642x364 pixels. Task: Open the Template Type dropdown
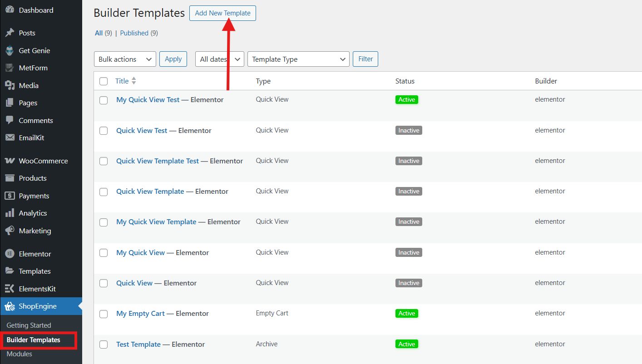coord(298,59)
